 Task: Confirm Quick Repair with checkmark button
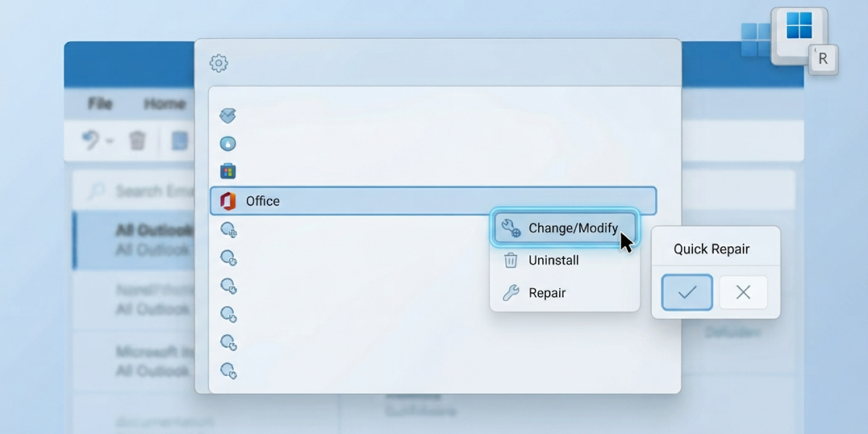[x=687, y=292]
